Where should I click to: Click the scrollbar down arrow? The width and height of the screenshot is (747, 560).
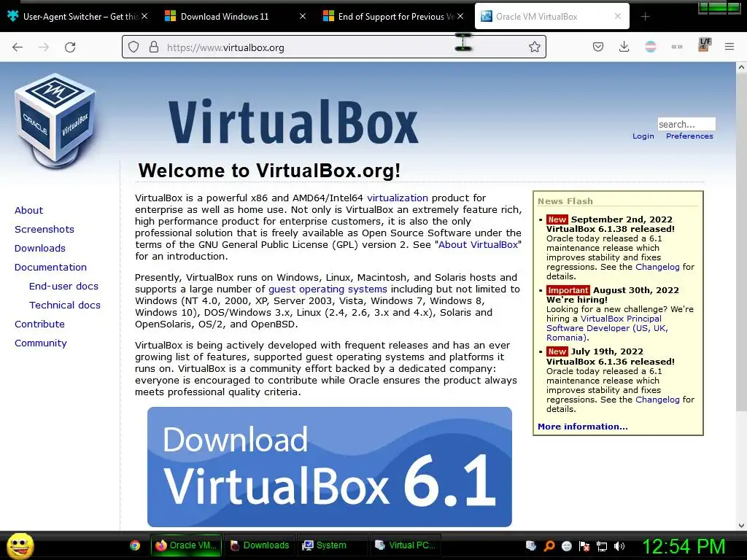click(x=741, y=525)
